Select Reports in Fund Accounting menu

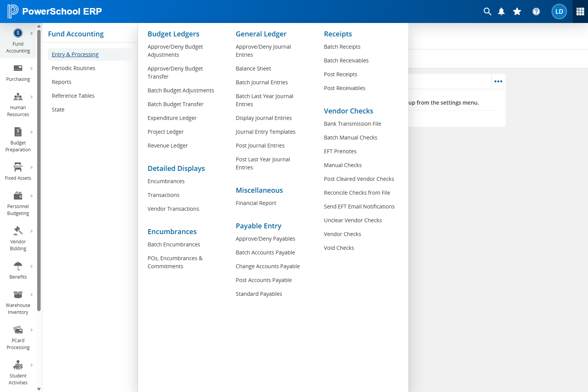[x=61, y=82]
